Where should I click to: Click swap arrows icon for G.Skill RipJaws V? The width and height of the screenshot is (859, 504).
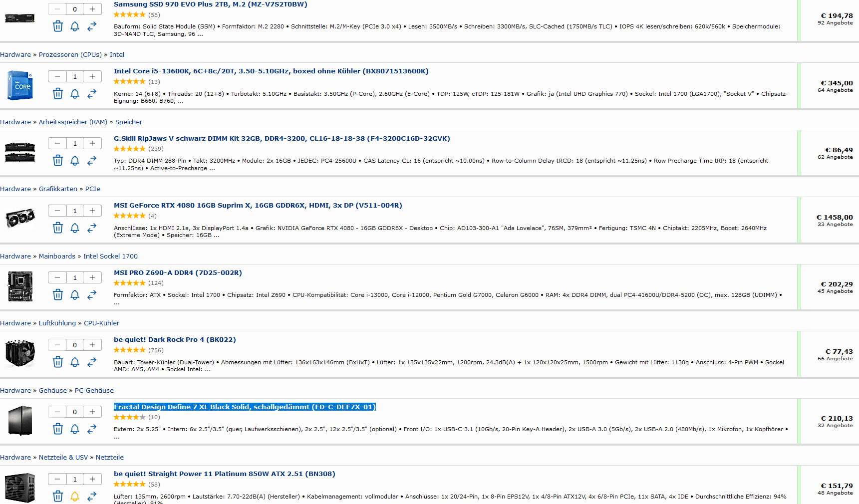(x=92, y=160)
